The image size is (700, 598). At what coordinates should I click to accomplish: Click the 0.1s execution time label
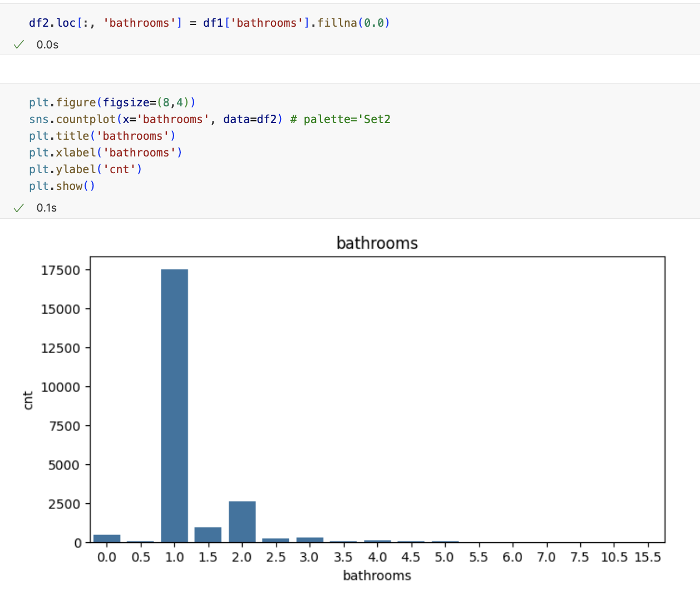point(47,208)
